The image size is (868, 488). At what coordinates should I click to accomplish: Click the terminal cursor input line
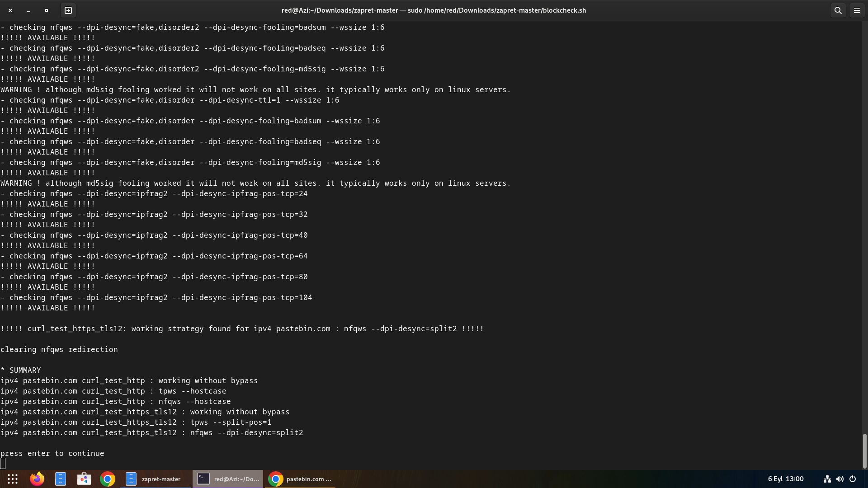point(3,464)
